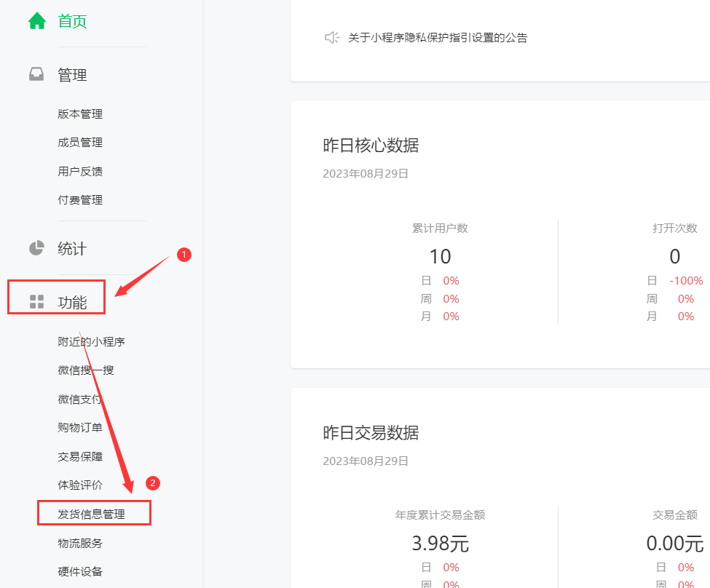Click the 统计 pie chart icon
The width and height of the screenshot is (710, 588).
click(36, 249)
